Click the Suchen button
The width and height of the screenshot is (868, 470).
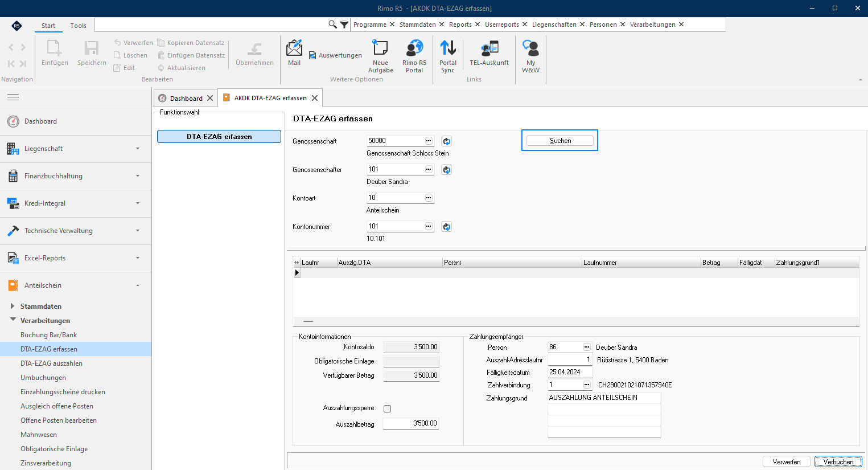(x=560, y=141)
